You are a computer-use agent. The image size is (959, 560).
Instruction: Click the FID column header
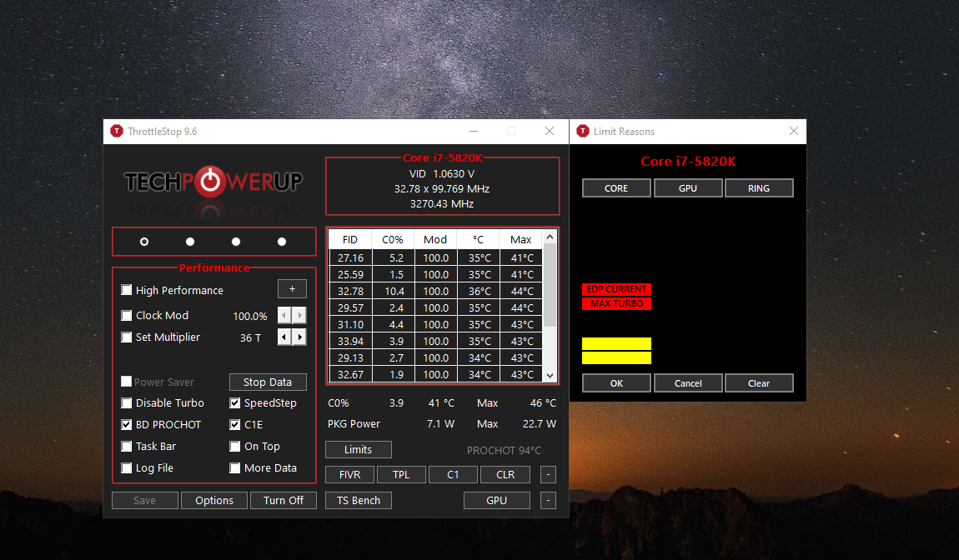tap(350, 240)
